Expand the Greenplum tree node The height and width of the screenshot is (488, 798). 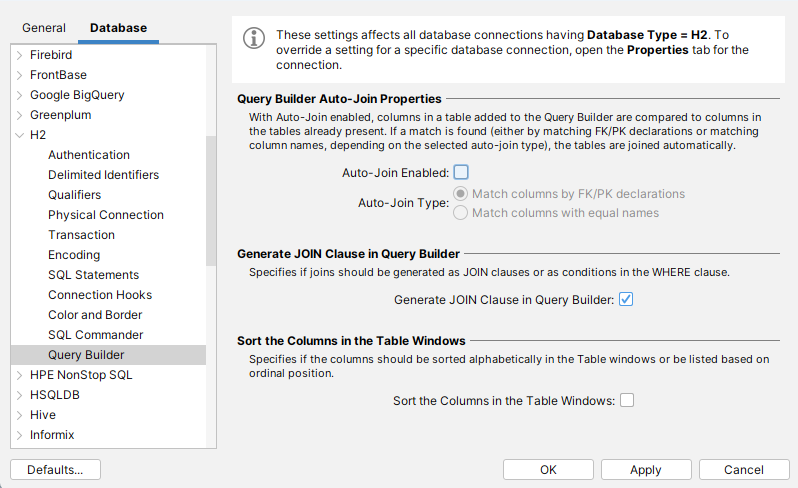[x=19, y=115]
